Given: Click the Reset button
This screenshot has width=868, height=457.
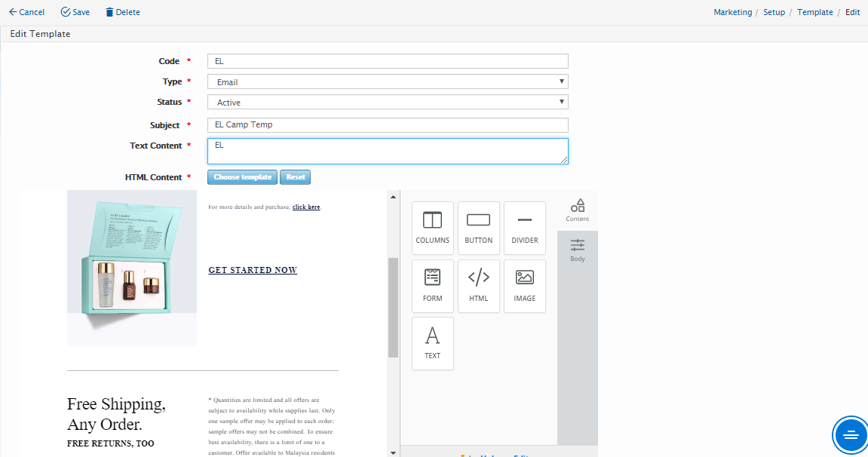Looking at the screenshot, I should click(x=295, y=177).
